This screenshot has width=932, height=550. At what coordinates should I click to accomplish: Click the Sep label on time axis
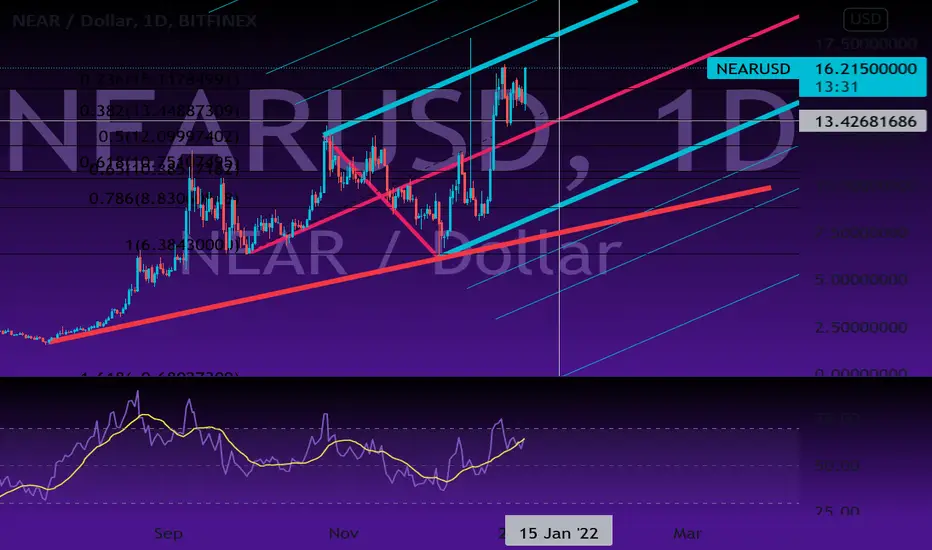[x=168, y=533]
